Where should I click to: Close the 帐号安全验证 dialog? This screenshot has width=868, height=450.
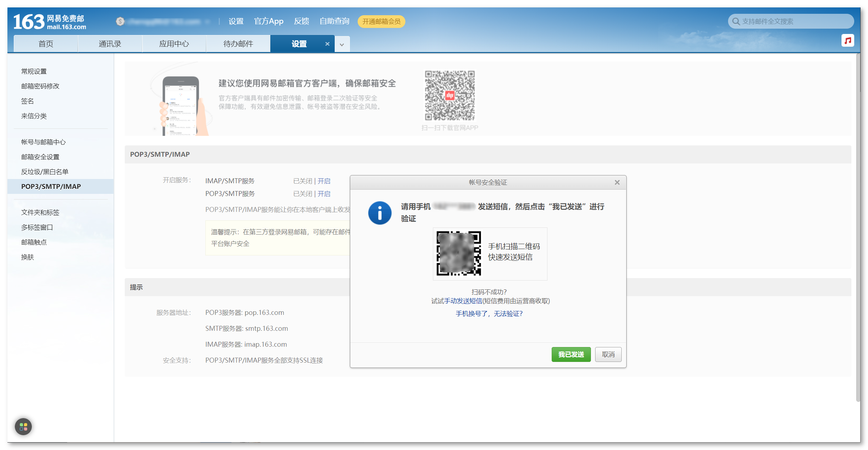pos(617,183)
